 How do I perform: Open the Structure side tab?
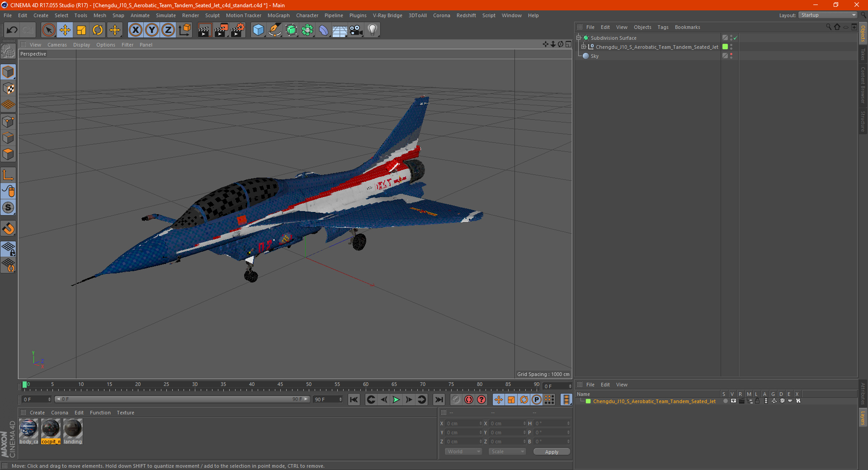[x=863, y=121]
